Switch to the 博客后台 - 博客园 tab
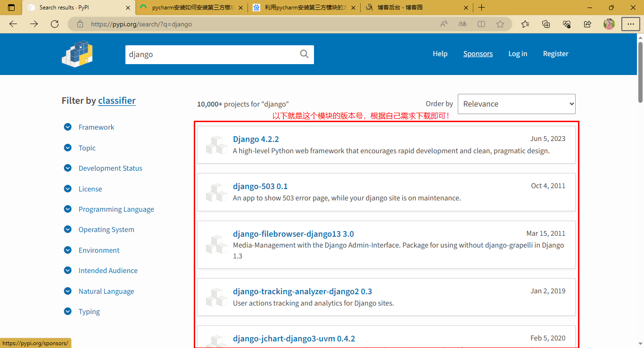 [x=417, y=8]
